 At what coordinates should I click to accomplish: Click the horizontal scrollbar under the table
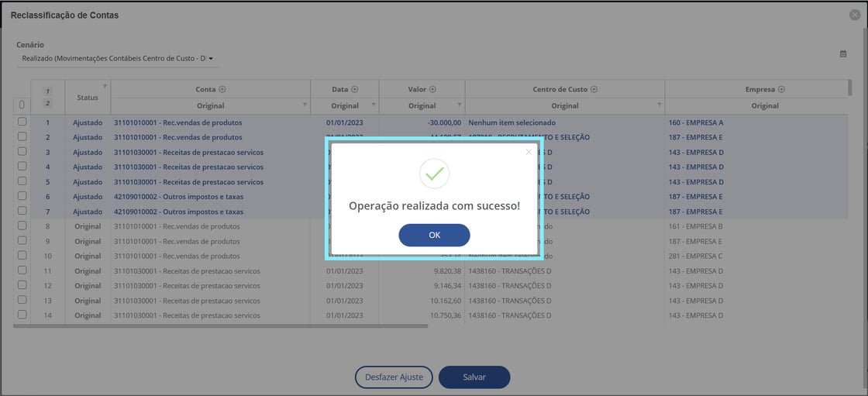click(x=220, y=326)
